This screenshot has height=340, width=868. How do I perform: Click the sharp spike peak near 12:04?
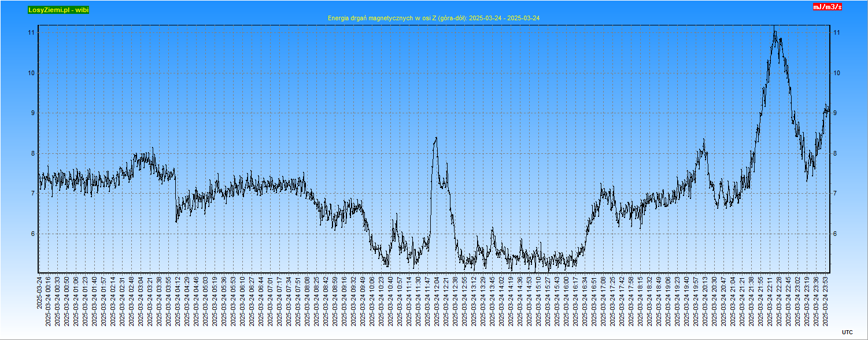point(435,138)
